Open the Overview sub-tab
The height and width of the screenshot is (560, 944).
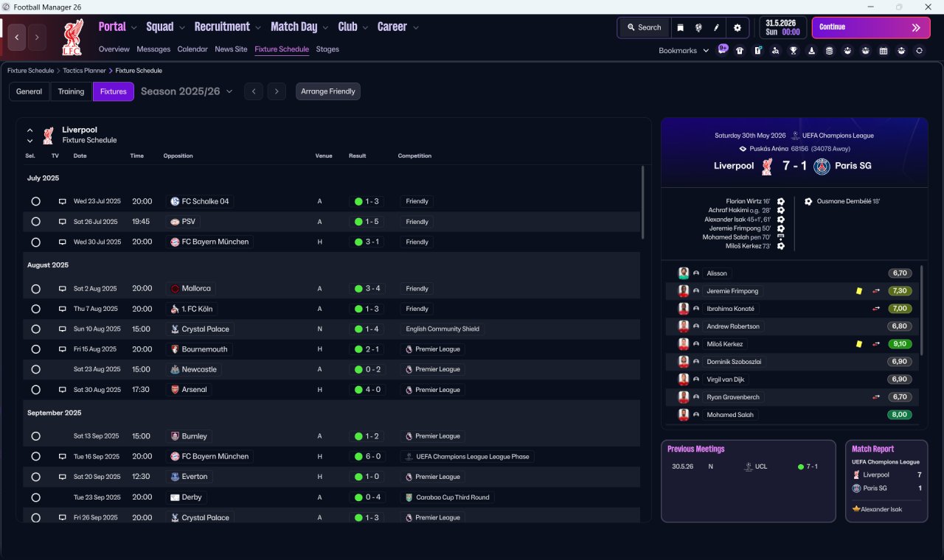click(114, 49)
